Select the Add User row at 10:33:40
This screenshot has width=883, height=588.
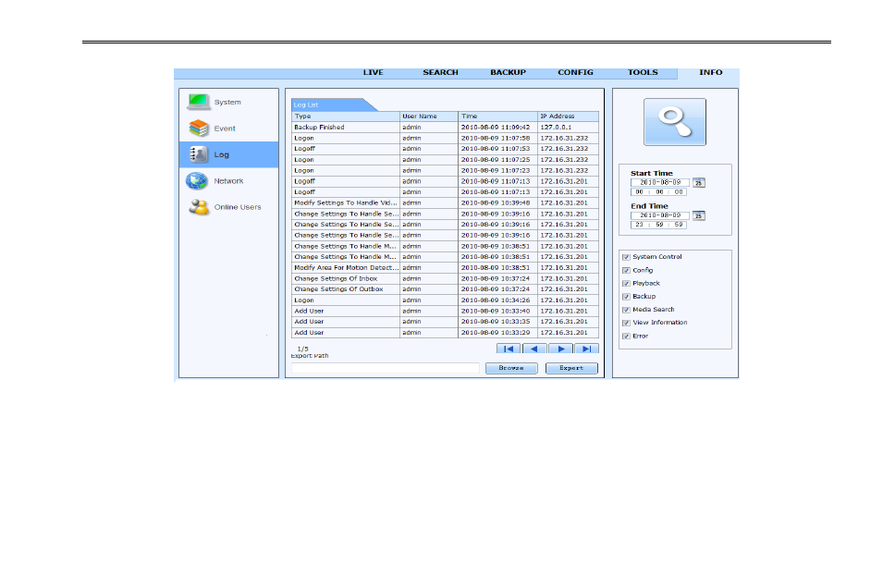(x=445, y=311)
